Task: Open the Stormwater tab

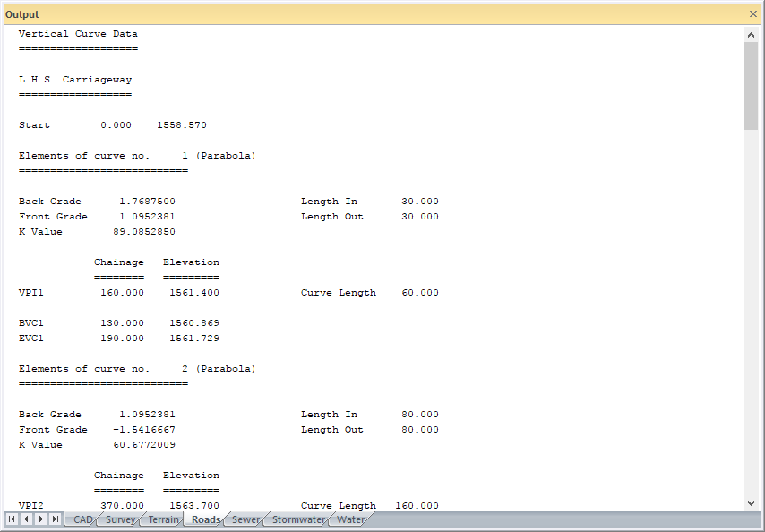Action: pos(298,519)
